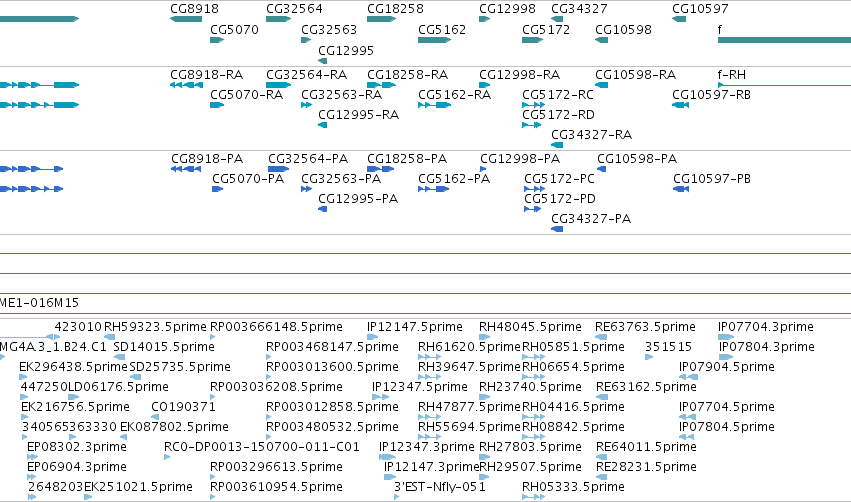Select the CG34327 gene label

[579, 9]
